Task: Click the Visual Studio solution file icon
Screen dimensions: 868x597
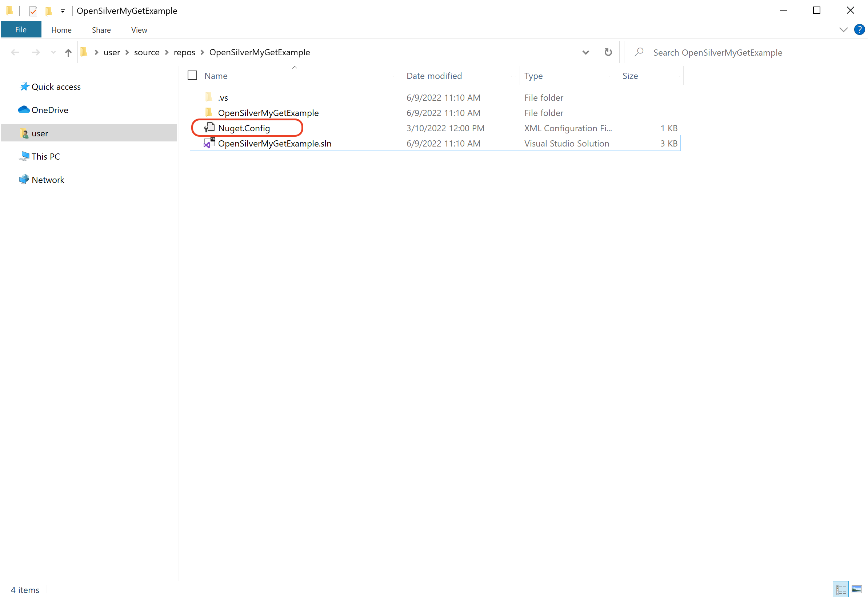Action: tap(209, 143)
